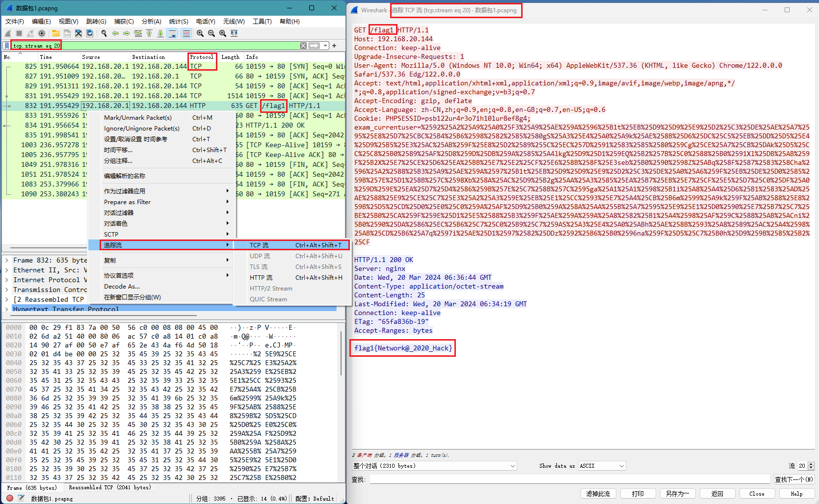Click the filter bookmark icon

point(7,46)
